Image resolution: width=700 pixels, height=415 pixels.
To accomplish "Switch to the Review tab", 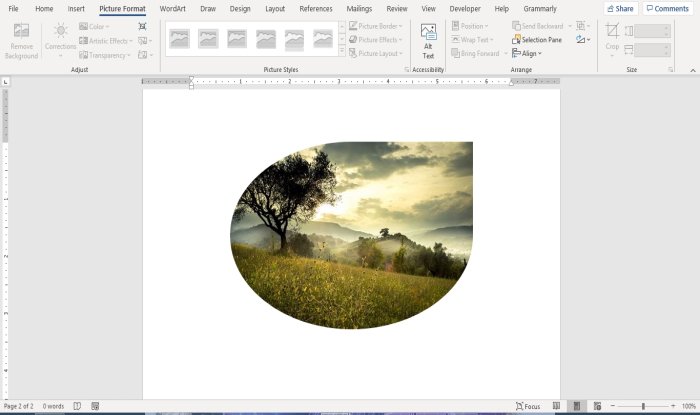I will click(397, 8).
